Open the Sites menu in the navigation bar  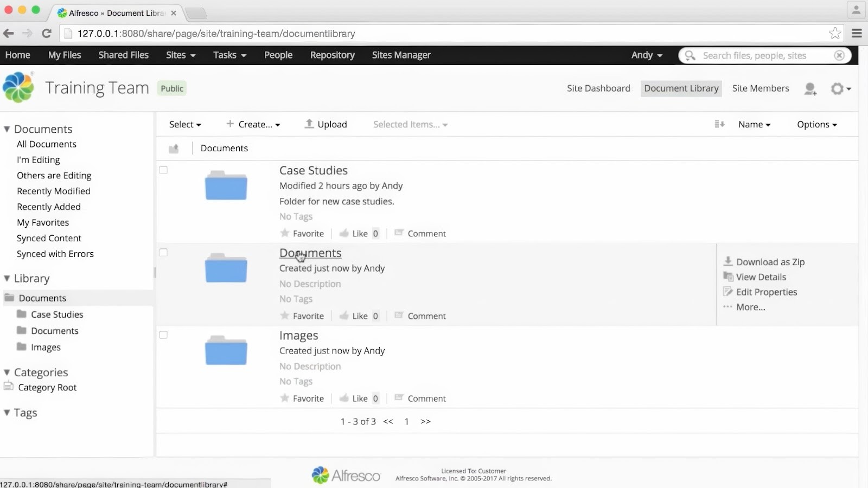tap(180, 55)
